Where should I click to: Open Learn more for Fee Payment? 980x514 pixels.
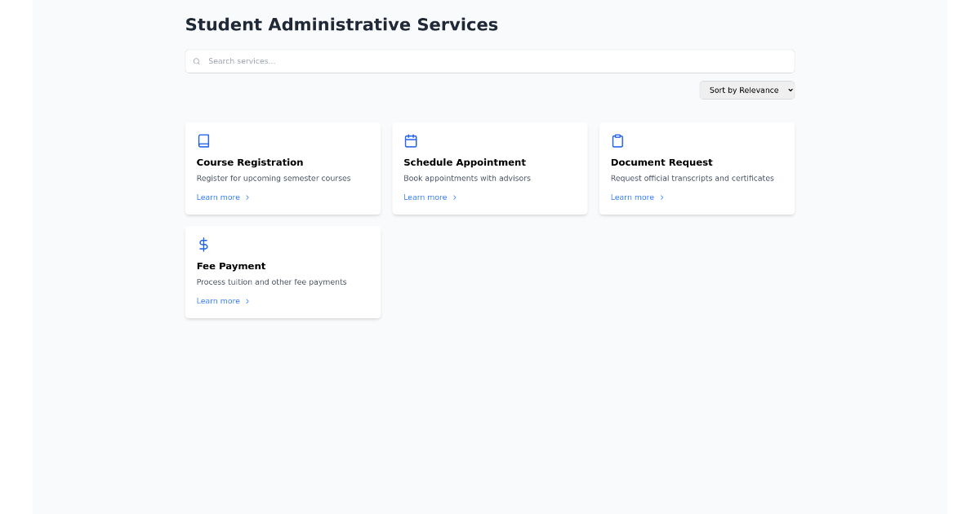click(217, 300)
